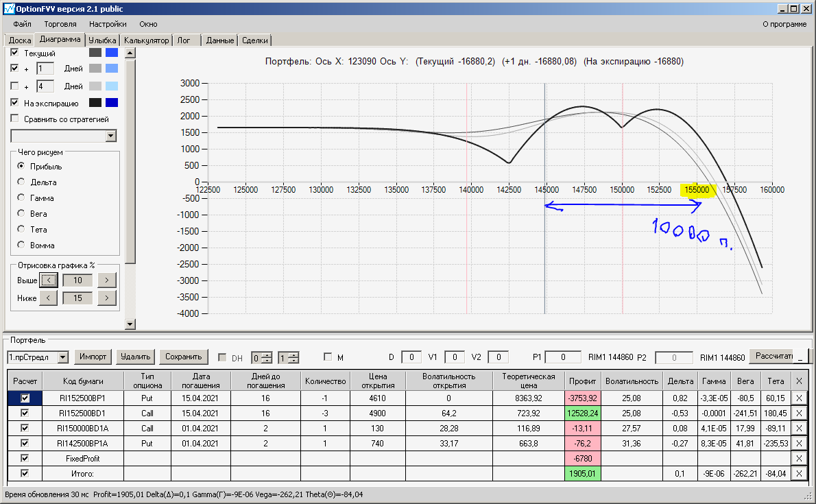This screenshot has width=816, height=504.
Task: Click the OptionFVV application title icon
Action: coord(9,8)
